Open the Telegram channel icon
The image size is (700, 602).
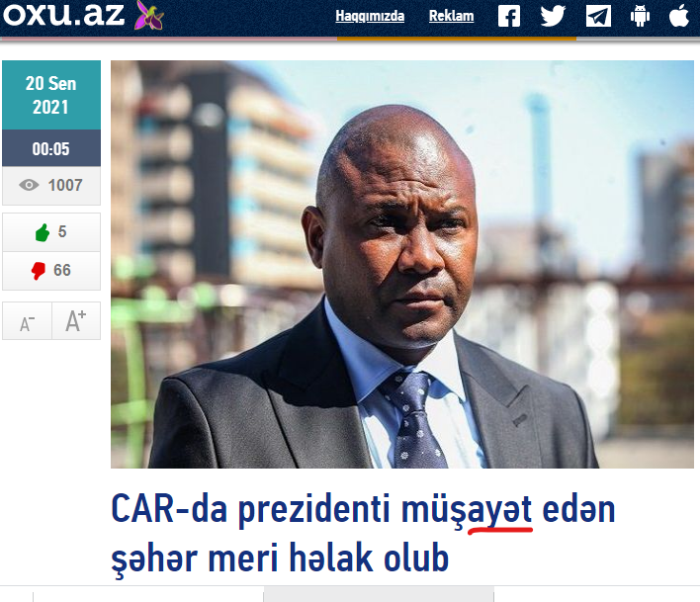pyautogui.click(x=598, y=16)
